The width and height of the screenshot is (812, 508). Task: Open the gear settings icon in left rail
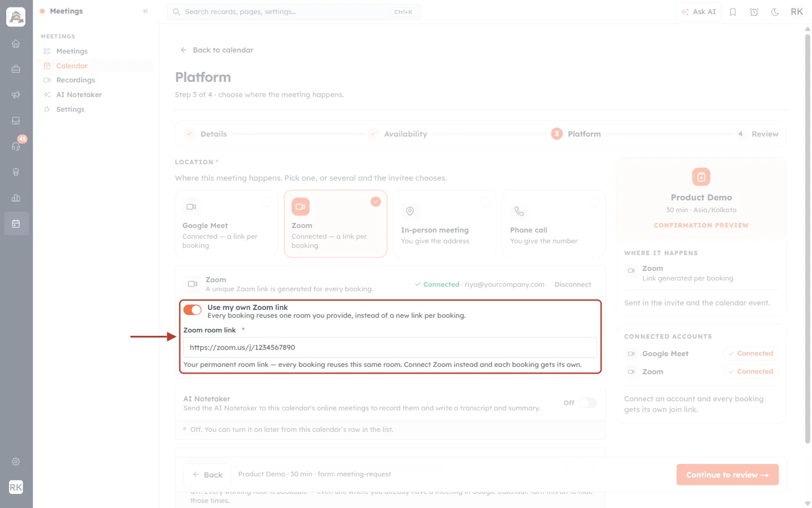(x=16, y=462)
